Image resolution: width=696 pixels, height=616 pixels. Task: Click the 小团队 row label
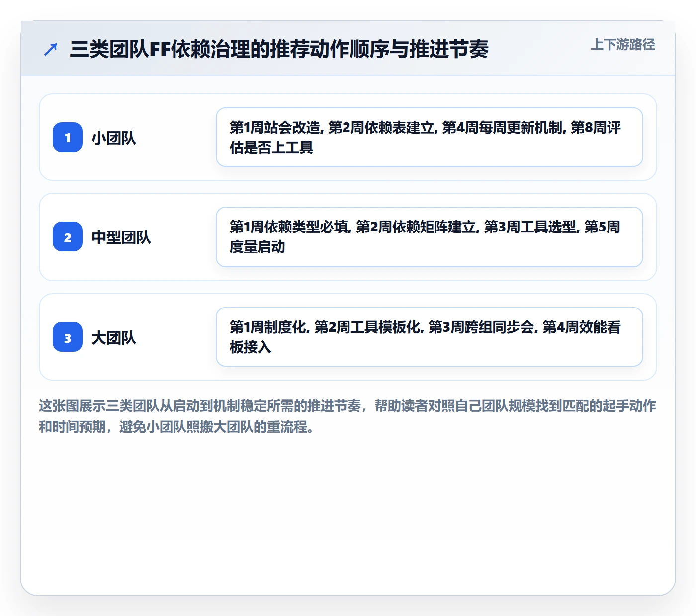[x=114, y=138]
